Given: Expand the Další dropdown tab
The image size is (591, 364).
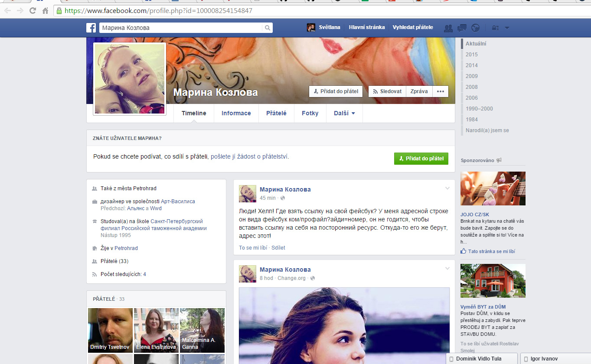Looking at the screenshot, I should pyautogui.click(x=344, y=113).
